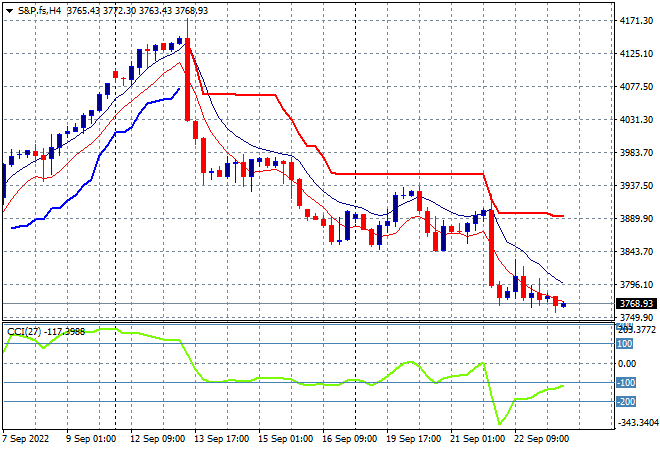Click price axis label 3889.90

point(636,218)
